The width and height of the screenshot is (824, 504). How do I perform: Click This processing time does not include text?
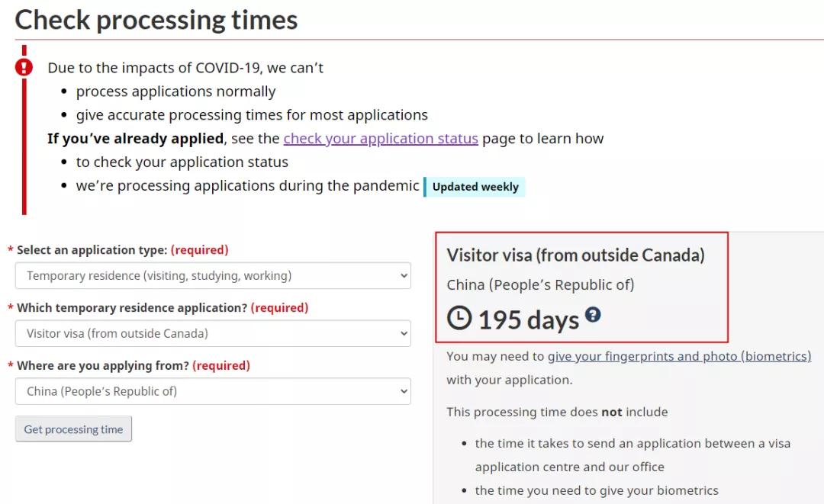[557, 412]
